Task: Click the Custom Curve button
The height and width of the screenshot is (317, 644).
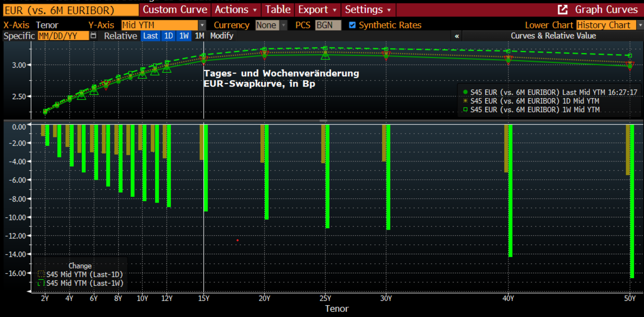Action: 175,10
